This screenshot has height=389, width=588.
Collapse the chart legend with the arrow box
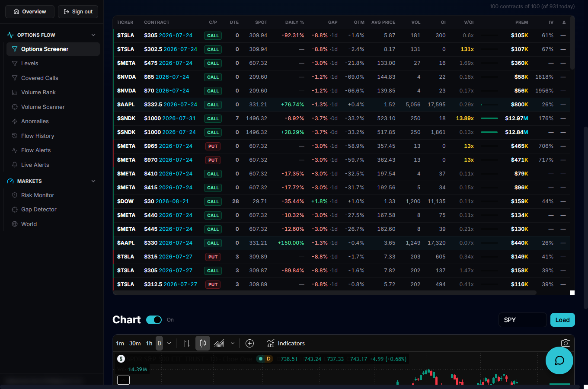tap(123, 380)
